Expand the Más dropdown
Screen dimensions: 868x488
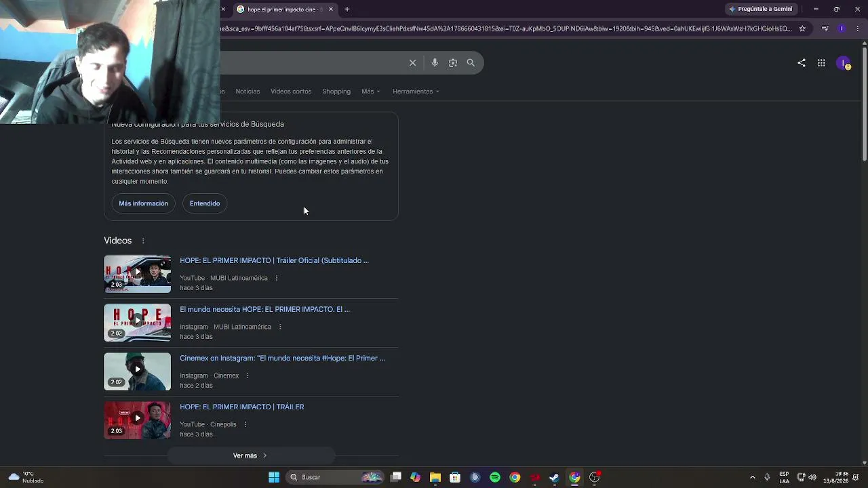371,91
